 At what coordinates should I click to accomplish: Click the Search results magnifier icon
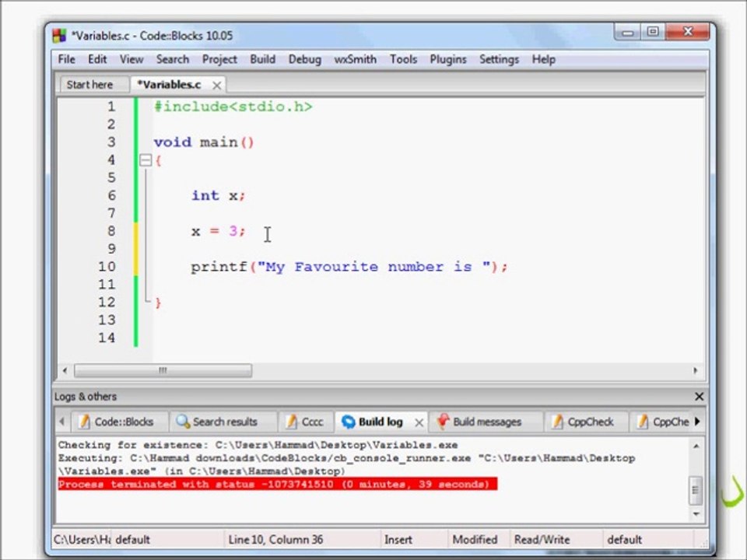point(182,422)
